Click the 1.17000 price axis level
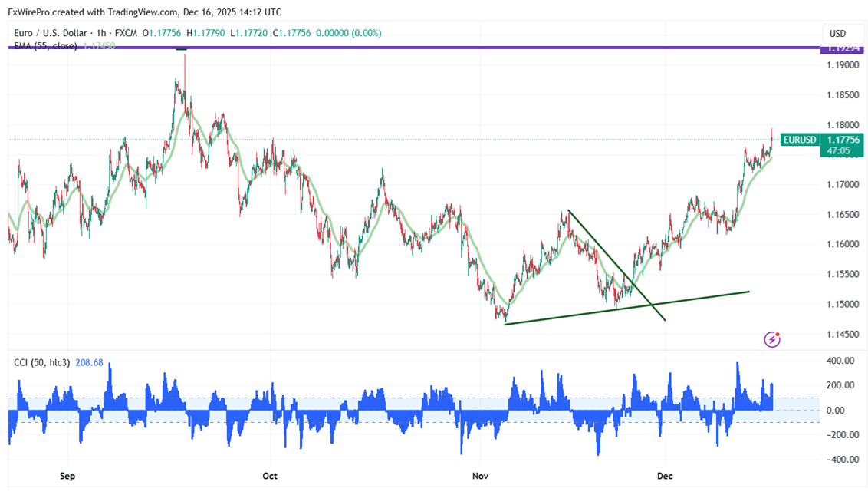The width and height of the screenshot is (868, 495). 843,185
